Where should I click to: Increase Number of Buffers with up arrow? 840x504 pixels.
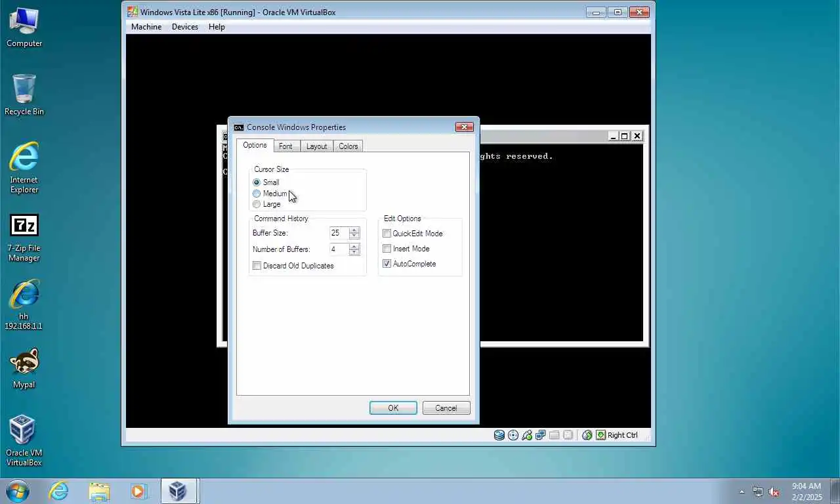(x=354, y=247)
